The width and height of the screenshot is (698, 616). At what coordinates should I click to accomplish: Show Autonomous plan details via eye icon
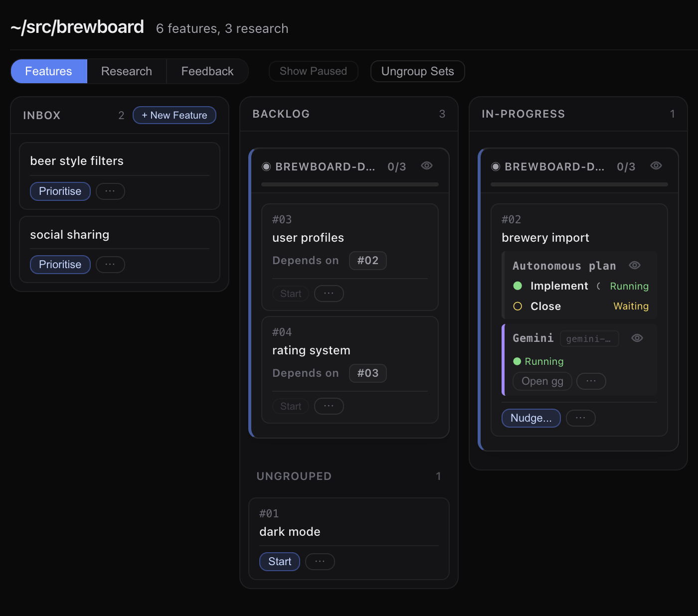(x=634, y=265)
